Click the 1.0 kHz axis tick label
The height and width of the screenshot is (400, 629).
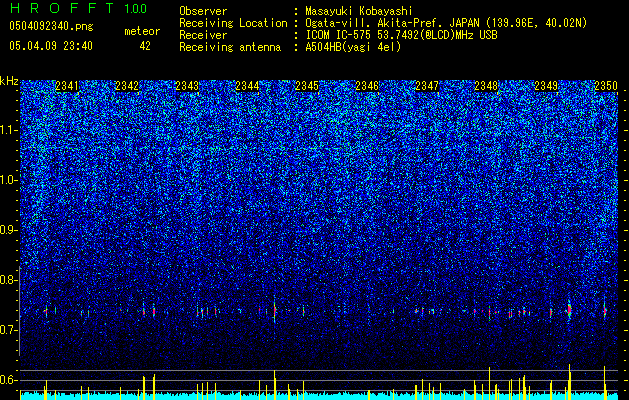pos(9,180)
